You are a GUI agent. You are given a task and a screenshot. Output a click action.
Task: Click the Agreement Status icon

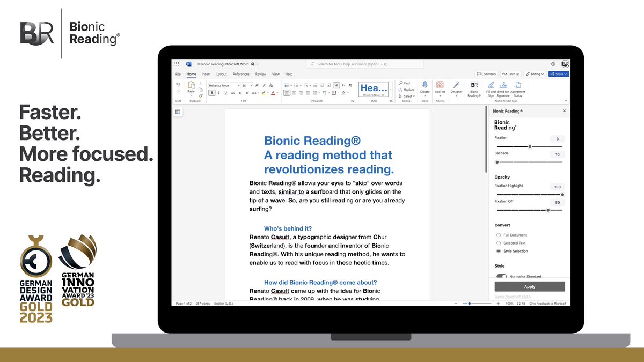518,85
